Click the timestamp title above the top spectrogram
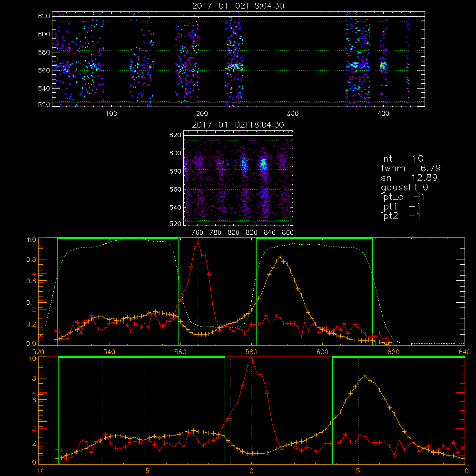The height and width of the screenshot is (476, 476). coord(238,6)
